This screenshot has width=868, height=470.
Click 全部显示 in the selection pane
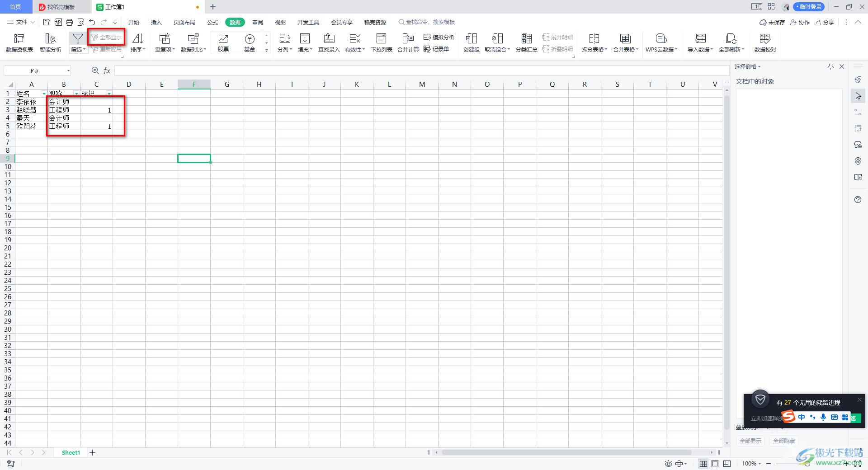tap(750, 441)
